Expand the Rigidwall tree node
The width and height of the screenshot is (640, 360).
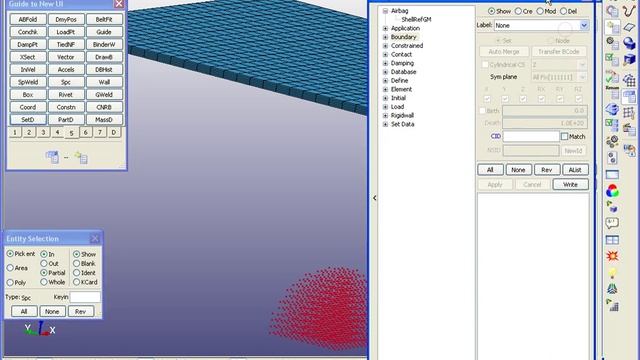coord(385,116)
